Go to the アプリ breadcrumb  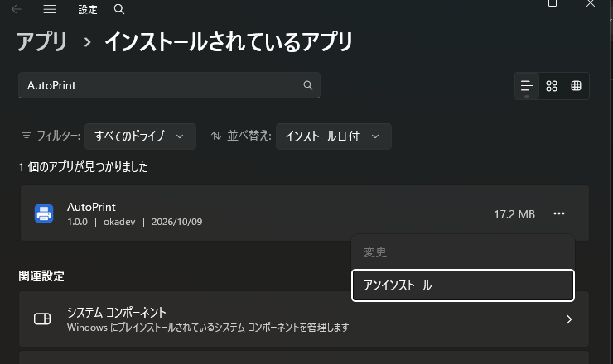coord(42,42)
